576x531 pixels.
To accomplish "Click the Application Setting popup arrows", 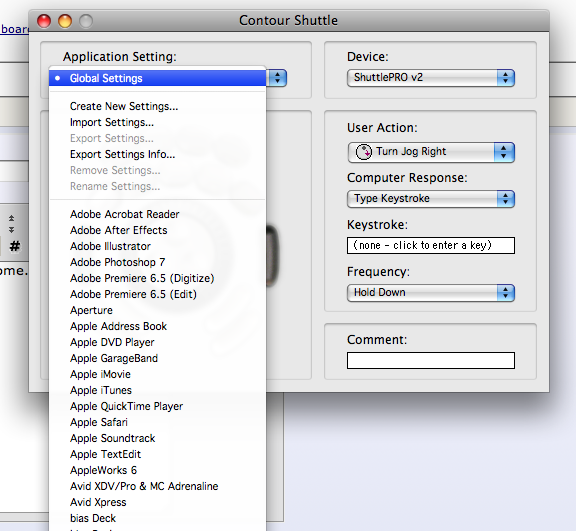I will pos(278,78).
